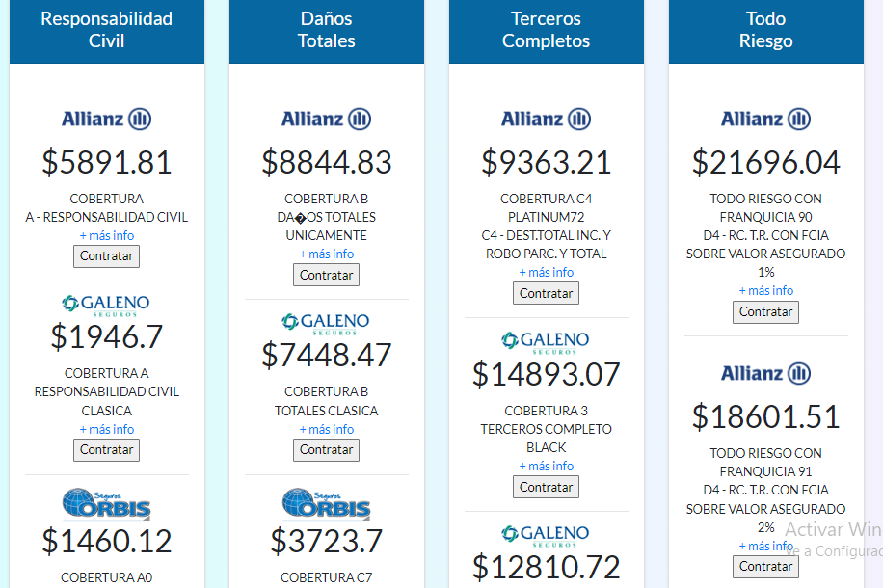Click Contratar for the $18601.51 Todo Riesgo plan
This screenshot has width=883, height=588.
click(764, 567)
